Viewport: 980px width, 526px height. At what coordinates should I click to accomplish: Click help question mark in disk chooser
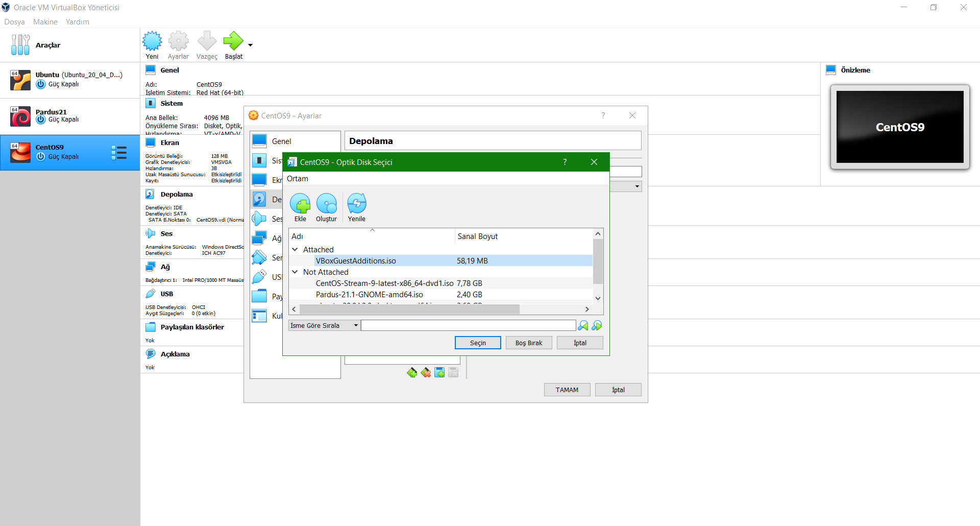(565, 162)
